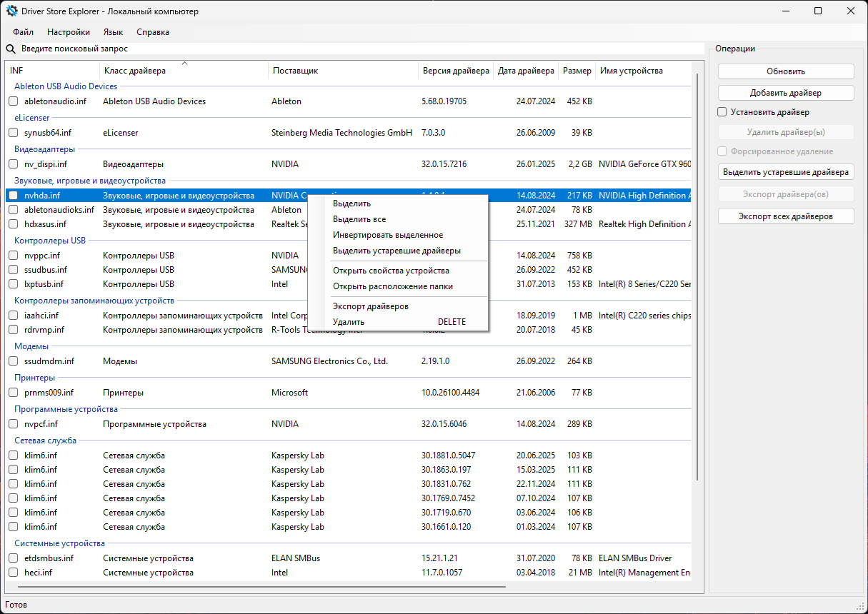Sort by the "Версия драйвера" column header
This screenshot has width=868, height=614.
point(457,71)
